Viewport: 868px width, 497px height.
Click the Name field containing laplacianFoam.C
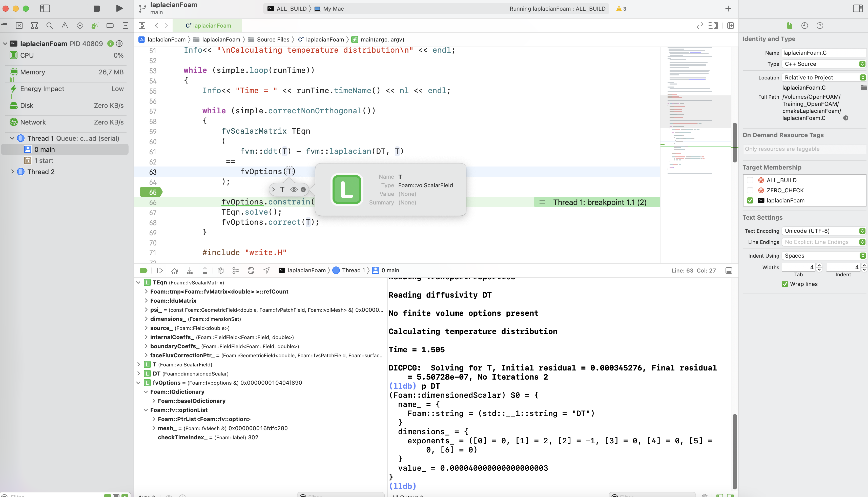[823, 53]
